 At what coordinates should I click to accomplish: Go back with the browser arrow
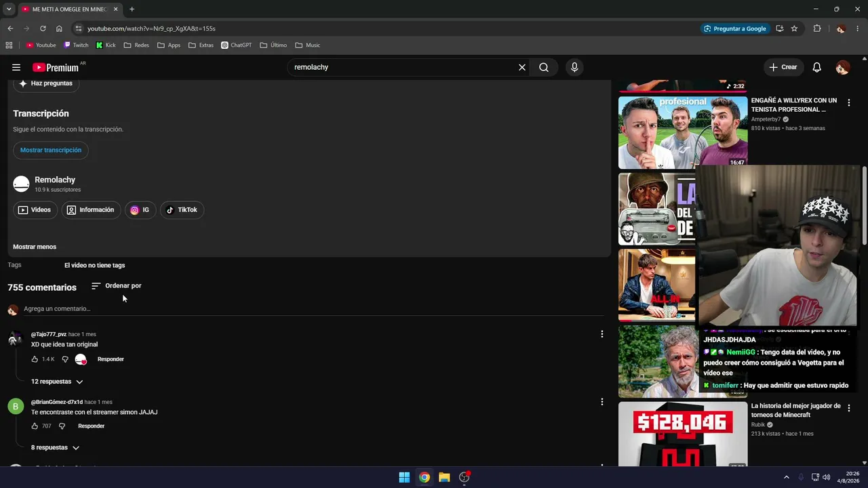tap(10, 28)
